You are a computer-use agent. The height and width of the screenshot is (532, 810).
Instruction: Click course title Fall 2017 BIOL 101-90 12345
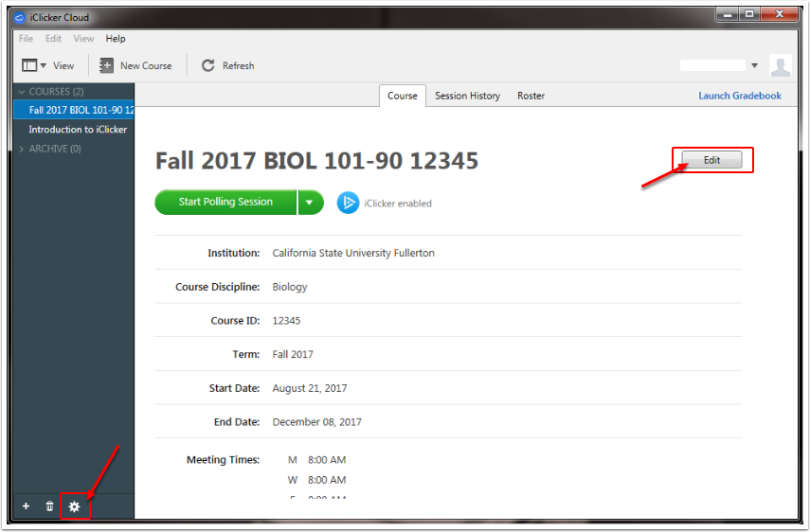pos(317,161)
